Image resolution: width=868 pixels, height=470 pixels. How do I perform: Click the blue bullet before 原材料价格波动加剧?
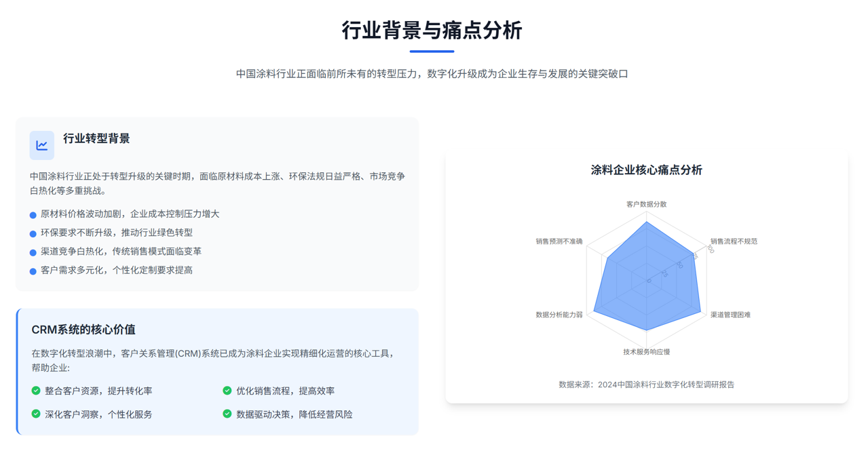pos(31,214)
